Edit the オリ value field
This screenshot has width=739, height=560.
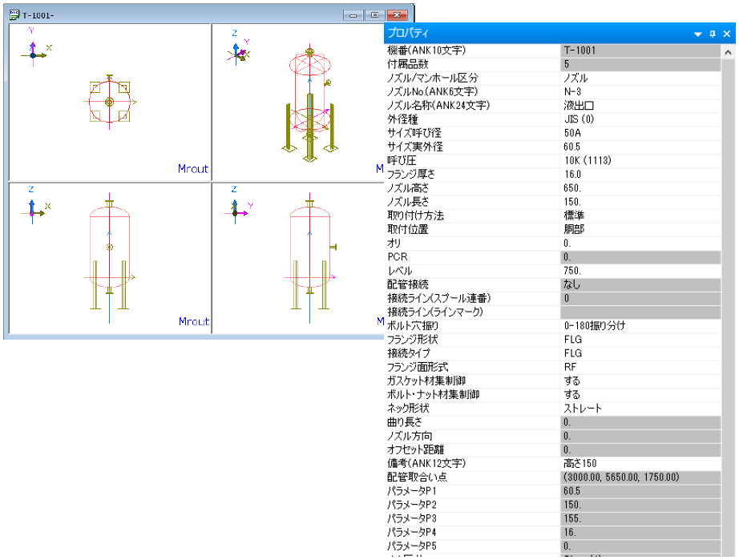coord(640,243)
